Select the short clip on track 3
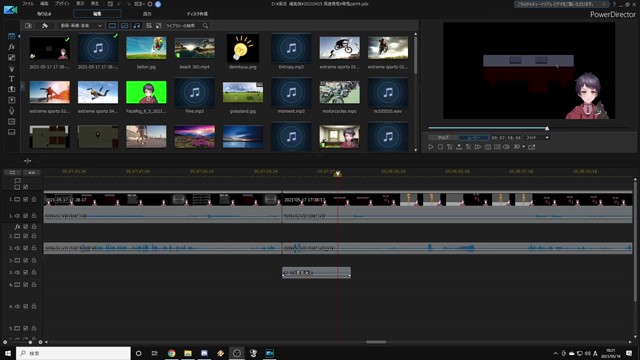Viewport: 640px width, 360px height. click(316, 273)
